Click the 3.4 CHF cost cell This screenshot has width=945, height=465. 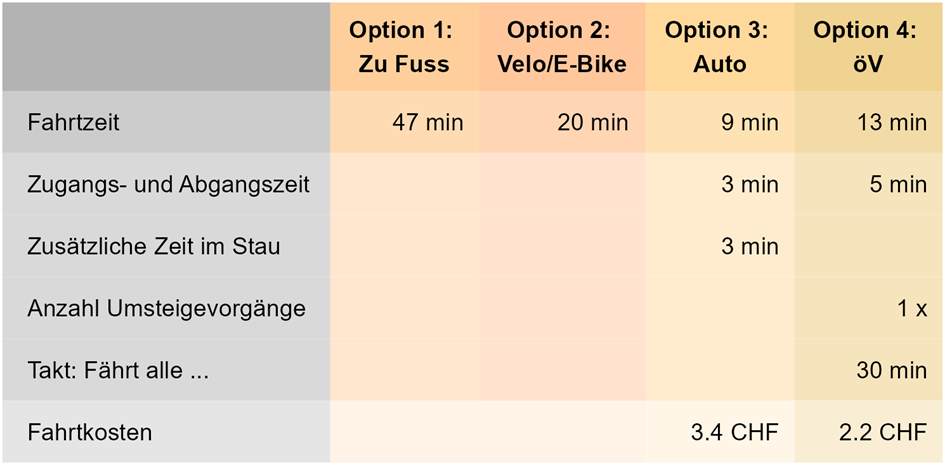[x=734, y=432]
